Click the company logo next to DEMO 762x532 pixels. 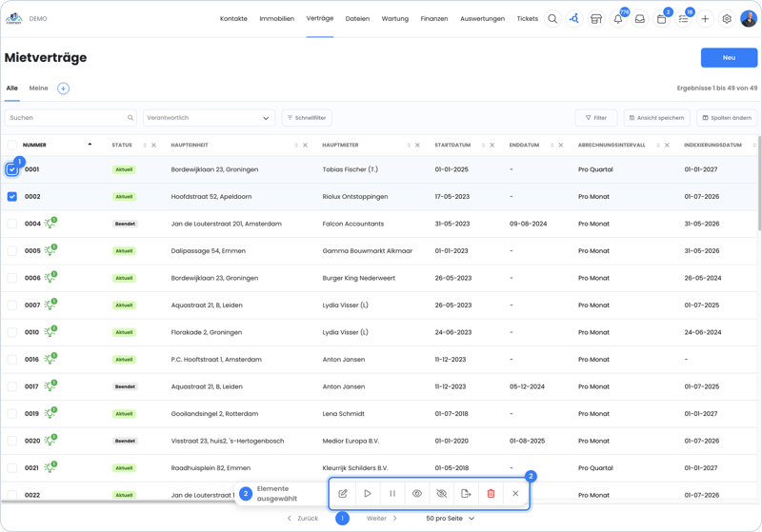(x=13, y=18)
